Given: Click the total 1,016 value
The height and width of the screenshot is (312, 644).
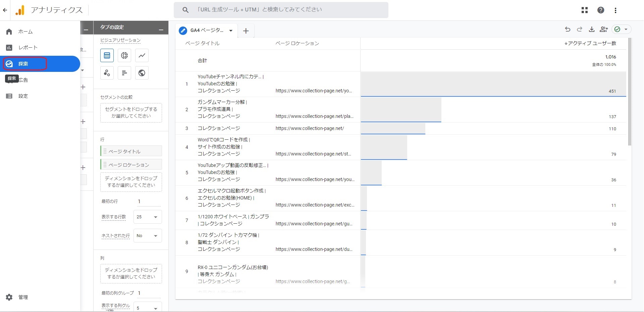Looking at the screenshot, I should 610,57.
